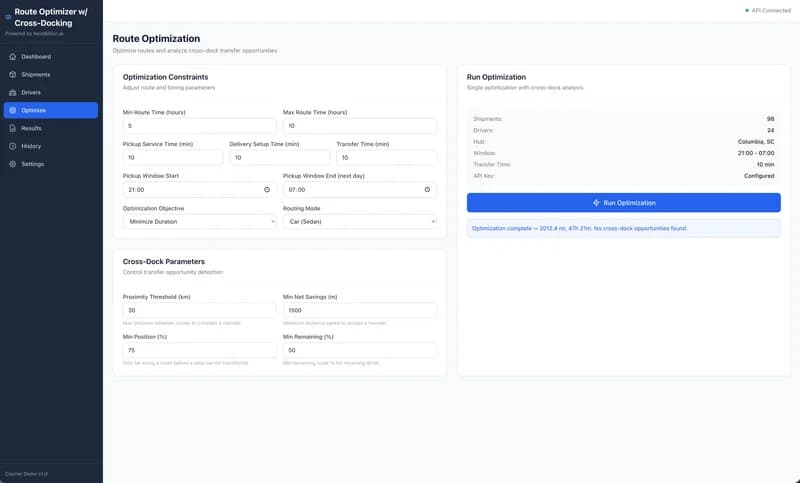800x483 pixels.
Task: Click the Min Route Time input field
Action: click(x=199, y=126)
